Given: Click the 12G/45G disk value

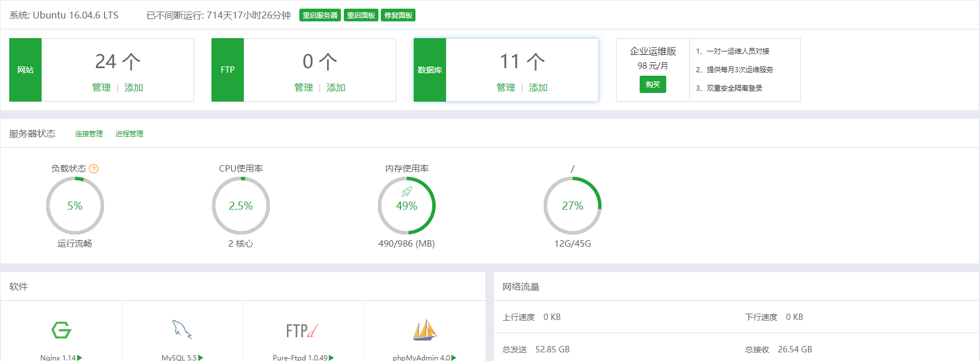Looking at the screenshot, I should click(573, 244).
